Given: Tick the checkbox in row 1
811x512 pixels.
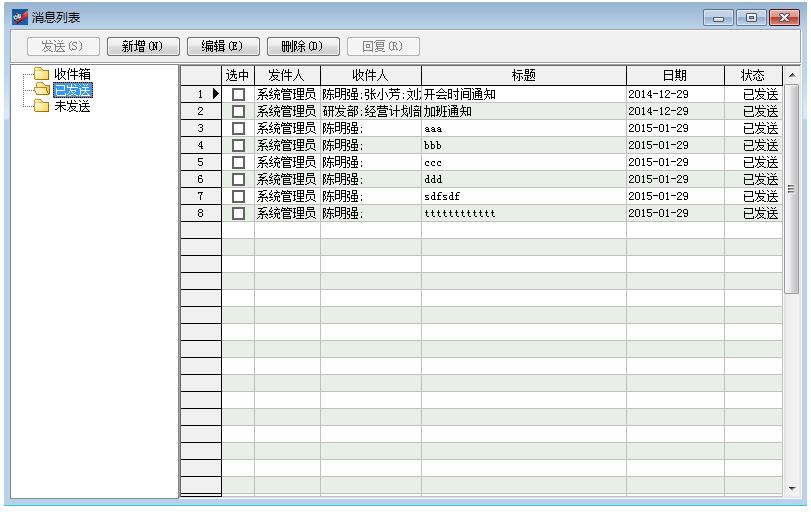Looking at the screenshot, I should (x=238, y=94).
